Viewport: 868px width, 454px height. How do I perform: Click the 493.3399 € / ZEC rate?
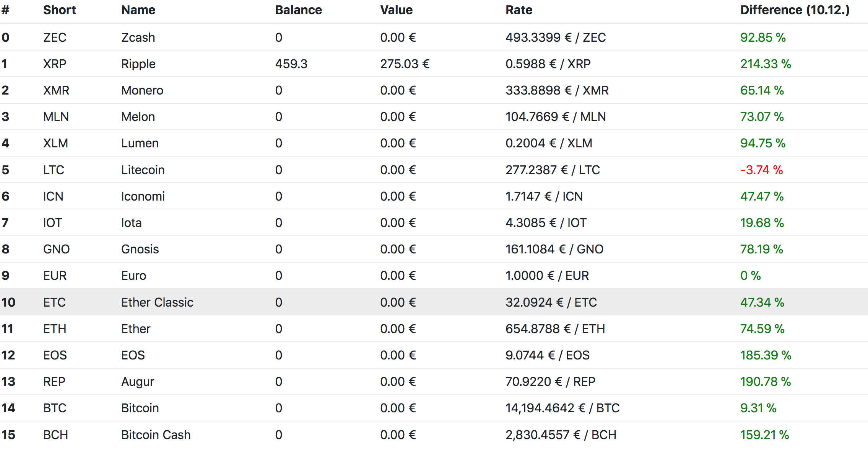pyautogui.click(x=556, y=38)
